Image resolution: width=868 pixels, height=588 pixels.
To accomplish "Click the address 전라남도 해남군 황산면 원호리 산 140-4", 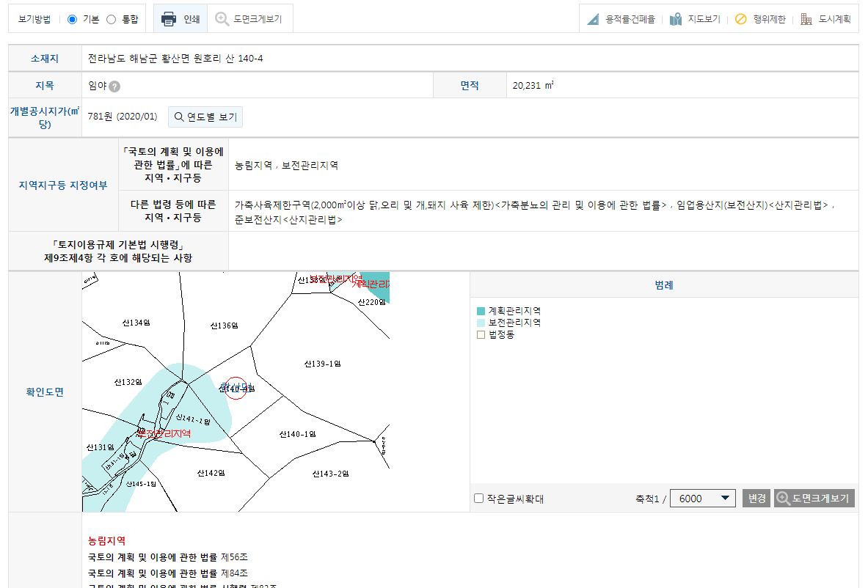I will click(x=175, y=58).
